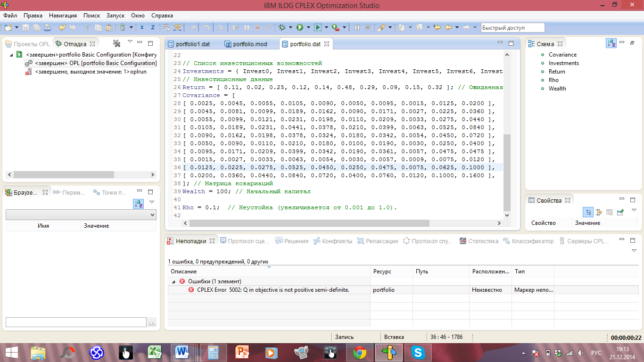Switch to the Переменные tab

70,192
